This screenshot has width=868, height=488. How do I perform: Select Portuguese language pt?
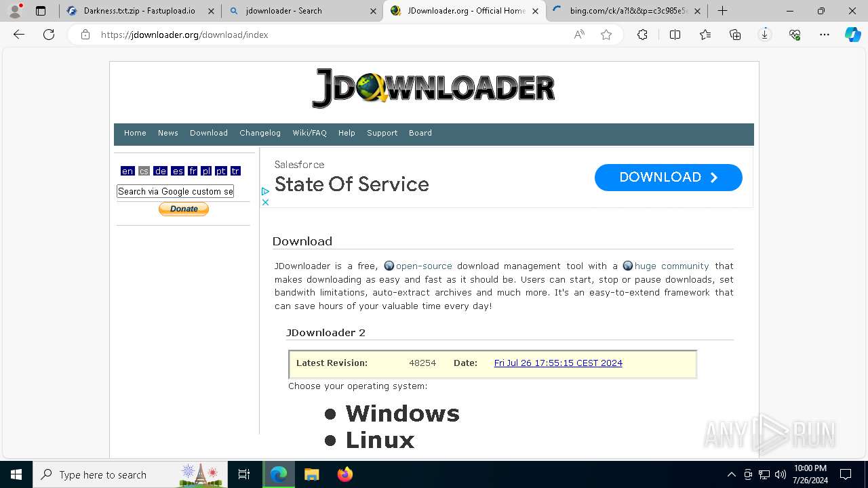221,171
